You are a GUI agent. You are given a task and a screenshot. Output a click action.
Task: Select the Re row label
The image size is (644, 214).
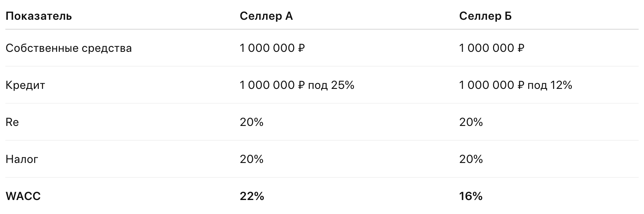coord(12,122)
